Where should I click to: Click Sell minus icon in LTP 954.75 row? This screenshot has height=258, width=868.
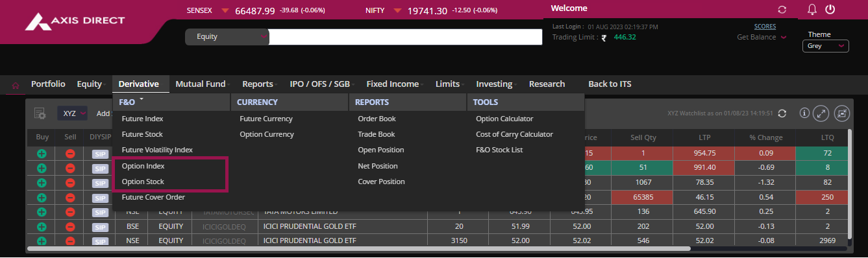pos(70,154)
